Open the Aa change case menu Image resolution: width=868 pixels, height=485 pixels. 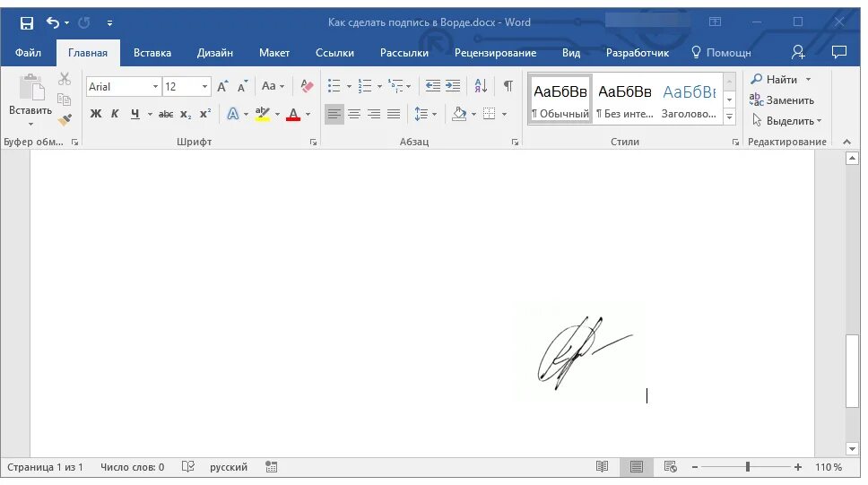[x=273, y=86]
